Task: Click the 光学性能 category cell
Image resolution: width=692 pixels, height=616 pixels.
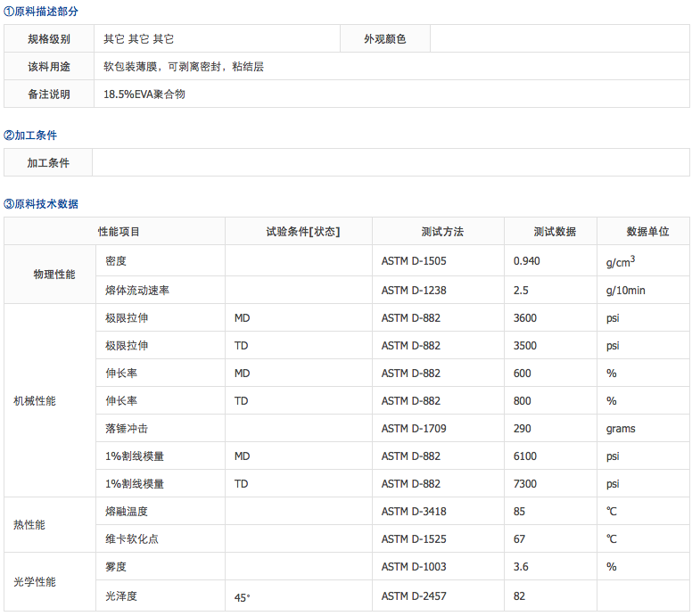Action: 35,582
